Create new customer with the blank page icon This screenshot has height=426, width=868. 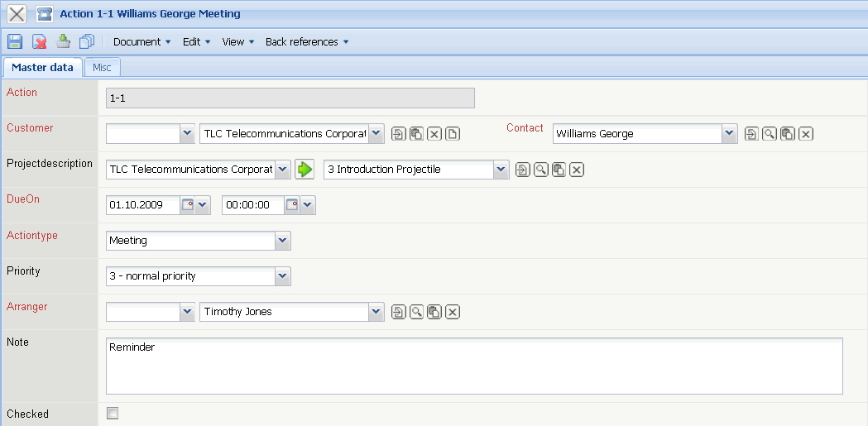coord(453,134)
